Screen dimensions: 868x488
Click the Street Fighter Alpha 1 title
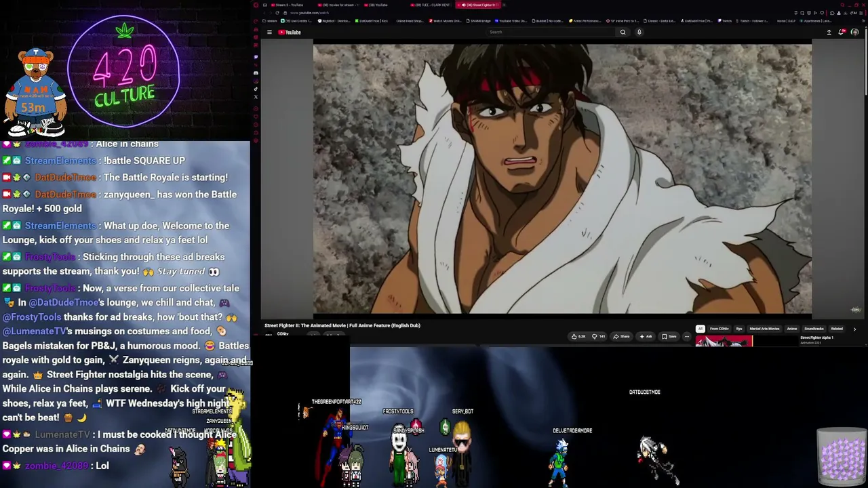tap(816, 338)
